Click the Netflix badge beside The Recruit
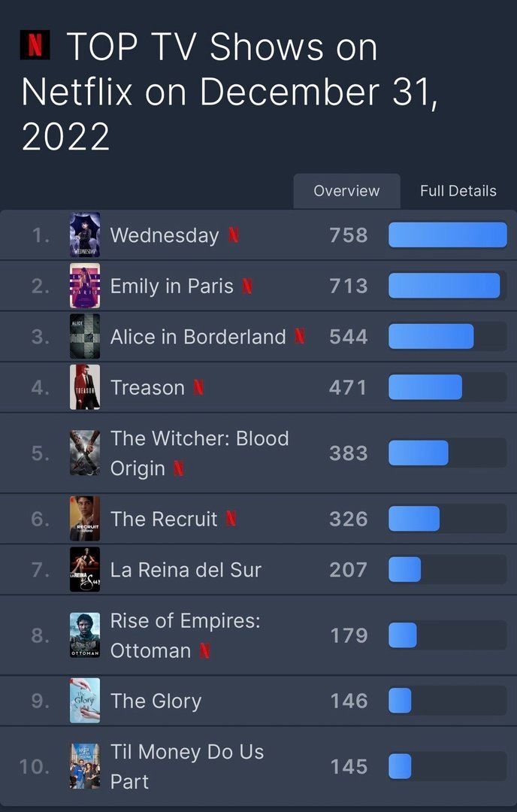 231,519
